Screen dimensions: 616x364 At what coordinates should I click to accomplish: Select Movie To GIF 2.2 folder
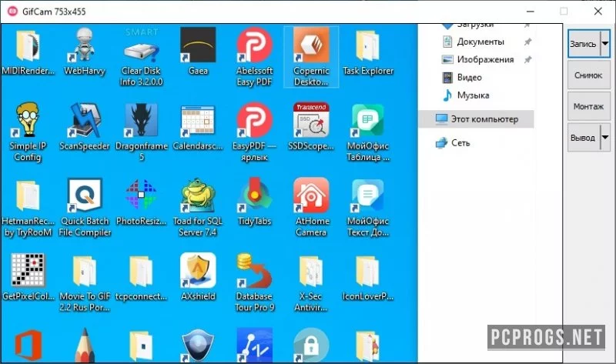(x=85, y=282)
